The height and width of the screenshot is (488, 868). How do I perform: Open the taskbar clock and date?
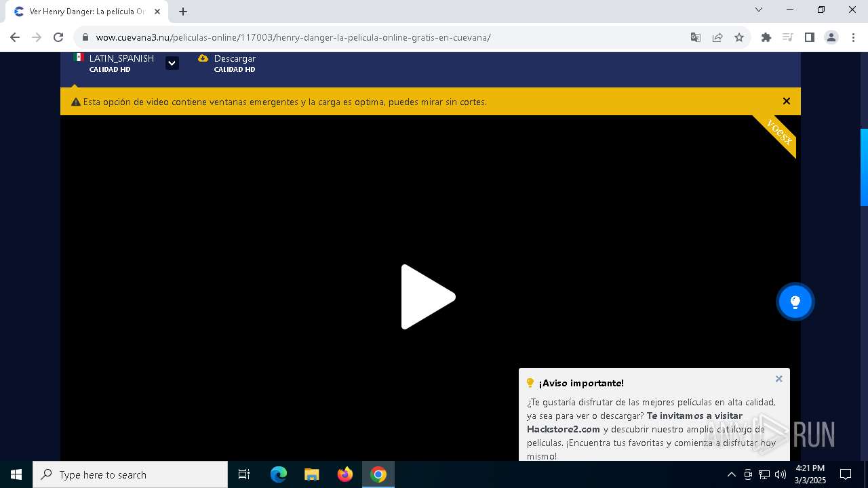point(810,474)
